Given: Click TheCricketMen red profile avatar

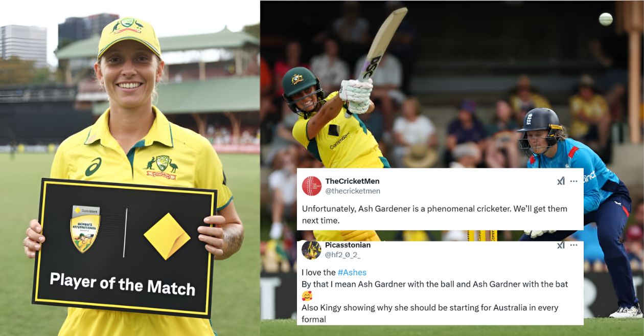Looking at the screenshot, I should tap(312, 186).
